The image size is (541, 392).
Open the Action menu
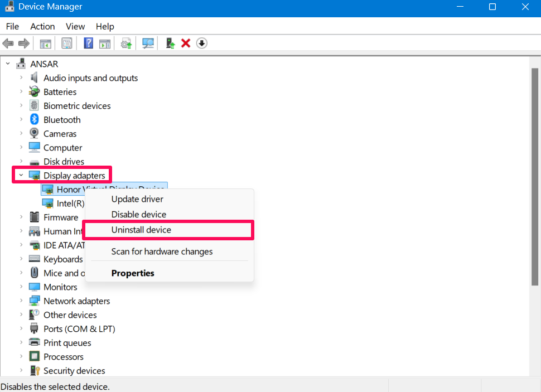42,27
